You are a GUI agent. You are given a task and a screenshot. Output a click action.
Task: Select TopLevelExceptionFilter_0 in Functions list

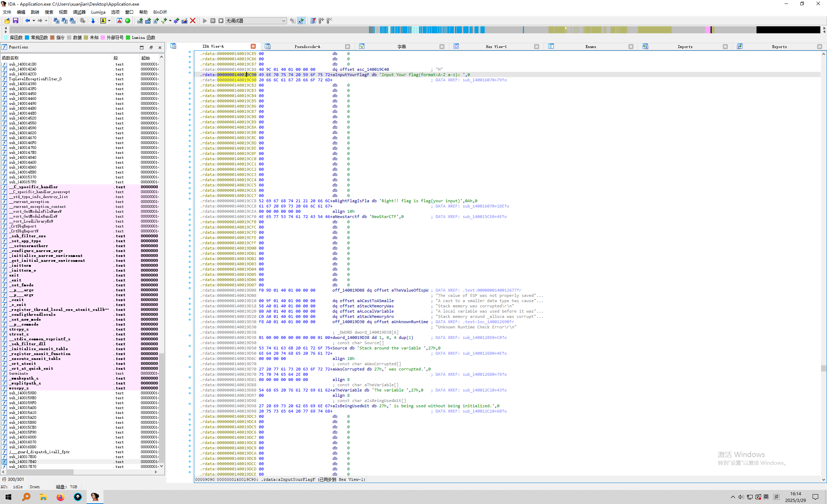coord(35,79)
